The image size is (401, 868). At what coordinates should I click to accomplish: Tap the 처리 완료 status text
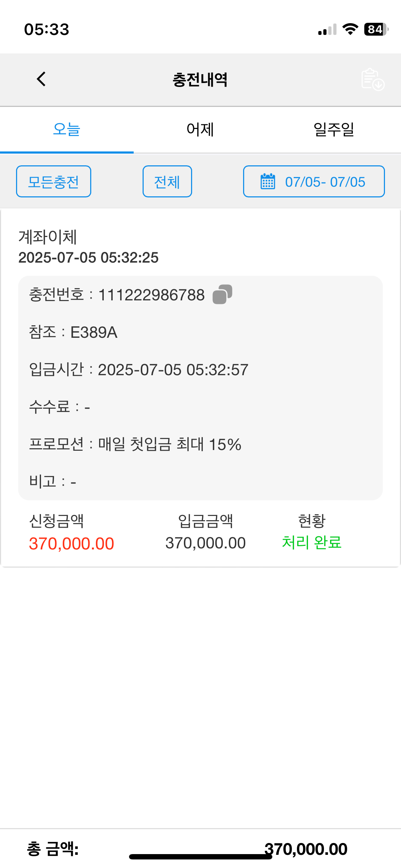(x=312, y=543)
